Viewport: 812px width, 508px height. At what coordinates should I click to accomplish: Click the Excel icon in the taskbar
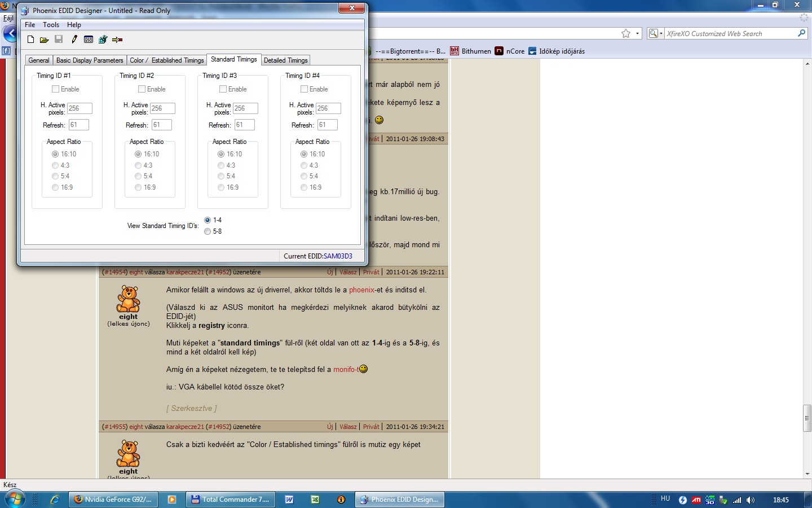coord(315,500)
